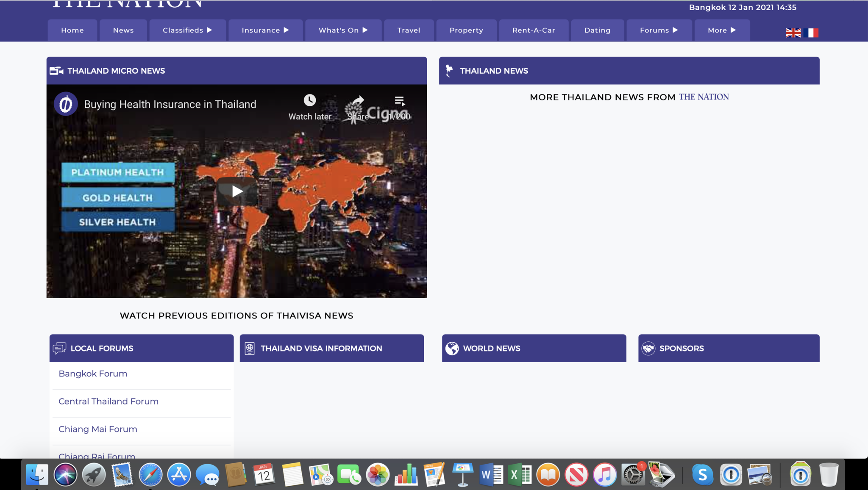Switch language with the French flag
This screenshot has height=490, width=868.
coord(811,33)
